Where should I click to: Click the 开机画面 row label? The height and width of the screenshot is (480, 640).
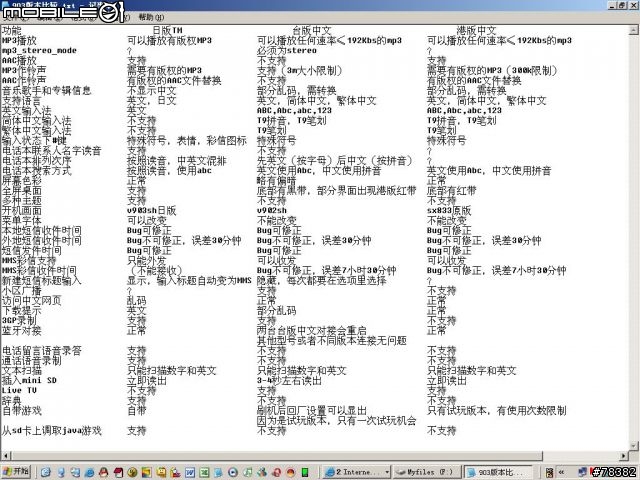click(x=21, y=211)
